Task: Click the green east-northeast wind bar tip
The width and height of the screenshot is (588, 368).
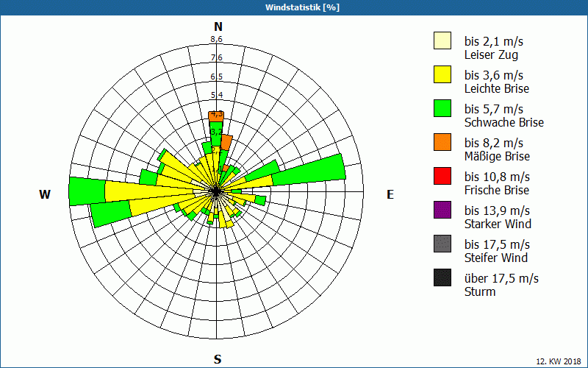Action: (308, 170)
